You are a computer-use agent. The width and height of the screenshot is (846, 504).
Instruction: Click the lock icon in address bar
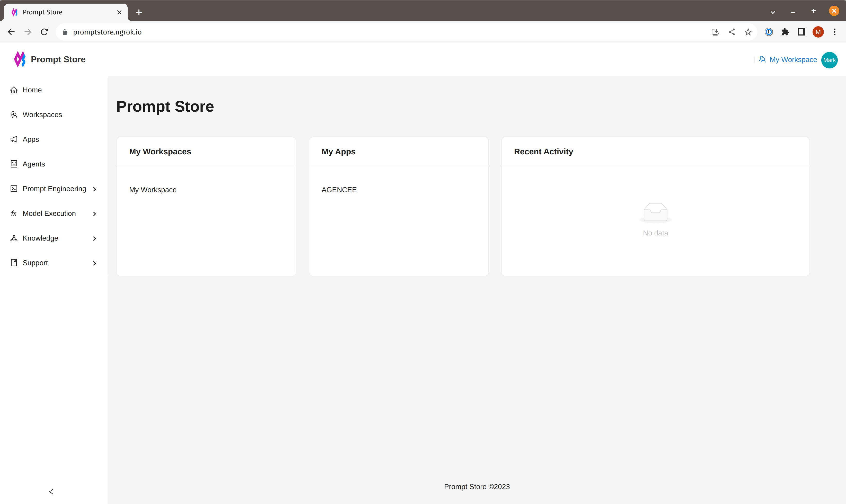pos(65,32)
